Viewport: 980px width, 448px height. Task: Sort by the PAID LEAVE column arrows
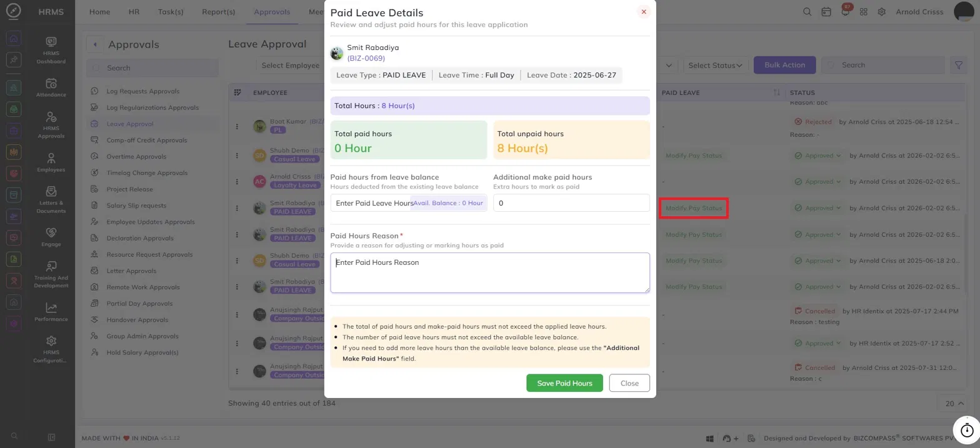pyautogui.click(x=777, y=92)
